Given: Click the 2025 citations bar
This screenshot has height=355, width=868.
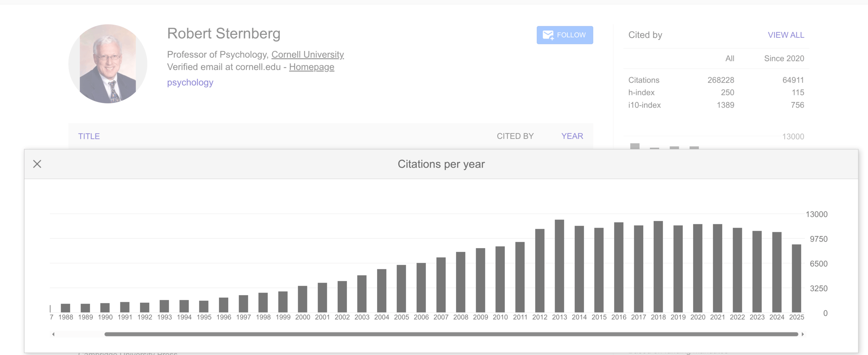Looking at the screenshot, I should point(796,278).
